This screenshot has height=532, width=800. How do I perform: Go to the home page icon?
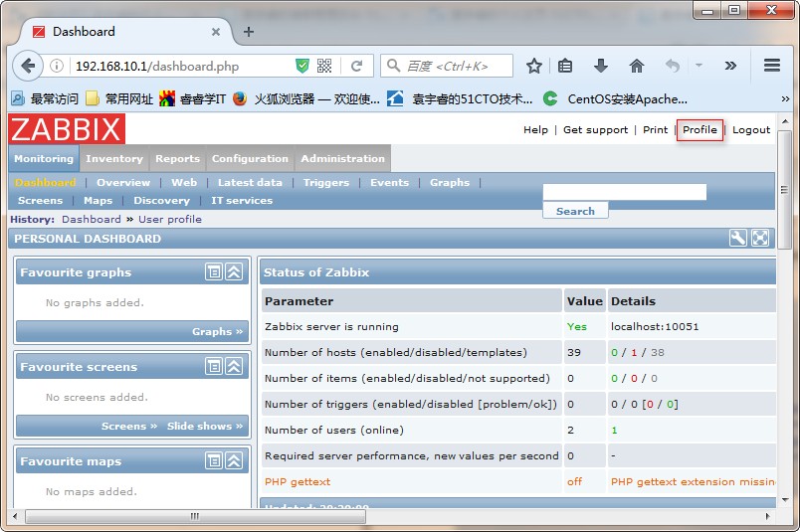(x=636, y=66)
